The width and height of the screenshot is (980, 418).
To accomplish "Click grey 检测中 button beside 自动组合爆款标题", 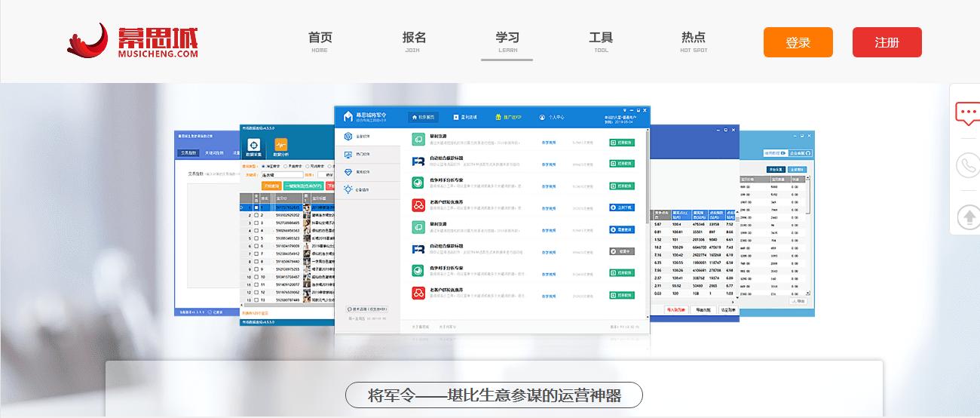I will pyautogui.click(x=622, y=251).
